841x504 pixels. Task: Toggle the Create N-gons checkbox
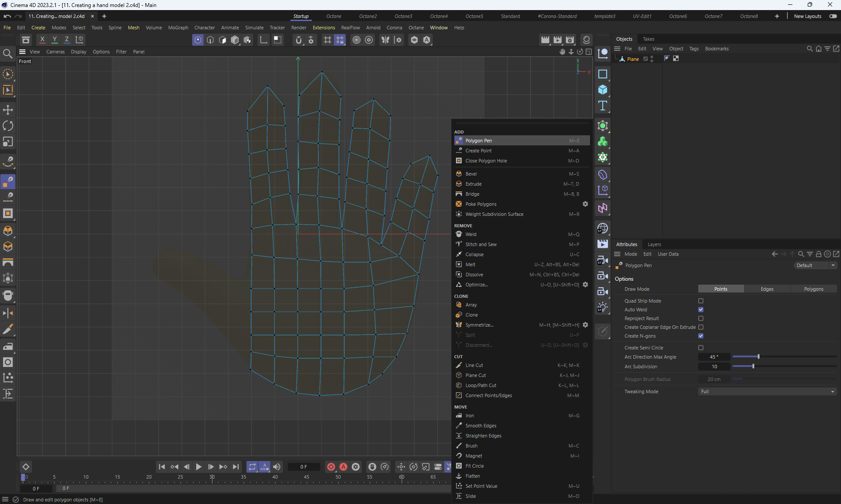point(701,336)
